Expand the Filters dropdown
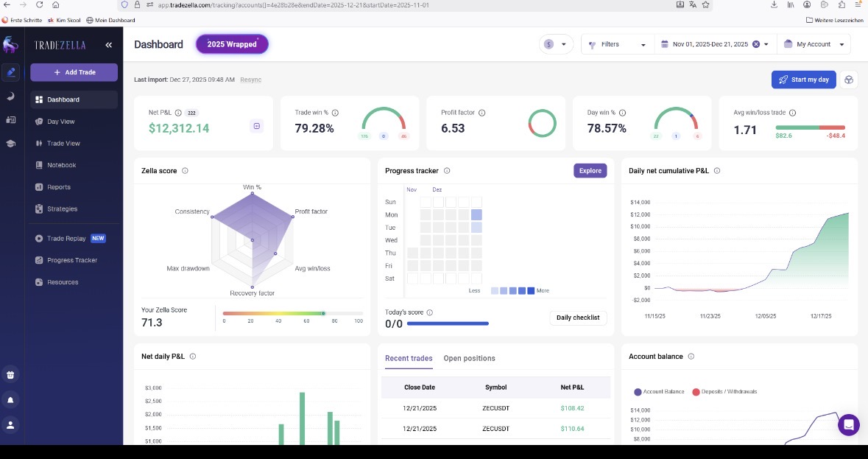 coord(616,44)
